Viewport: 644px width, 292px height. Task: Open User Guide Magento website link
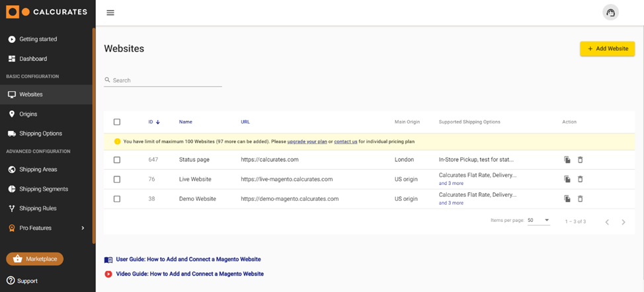188,259
